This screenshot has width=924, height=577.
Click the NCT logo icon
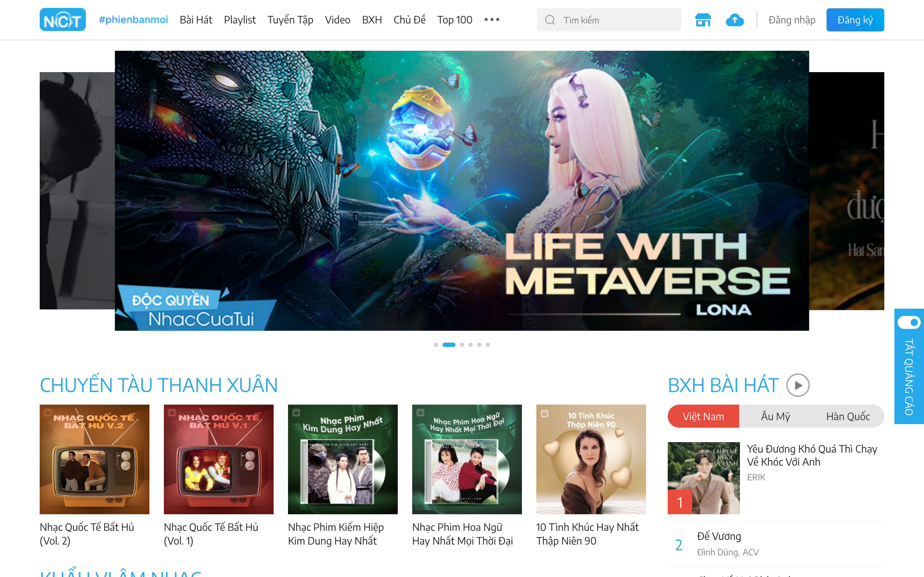pos(62,19)
